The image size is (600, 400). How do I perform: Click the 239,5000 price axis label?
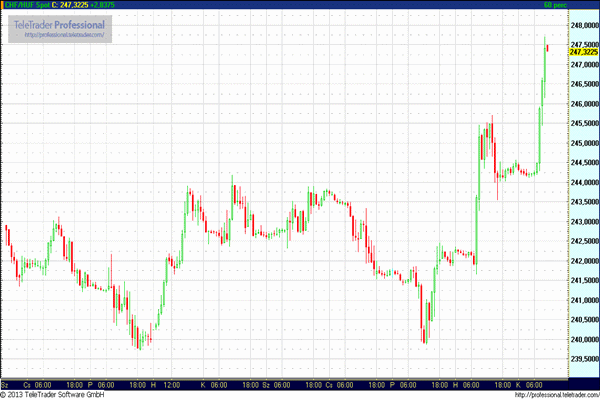click(583, 359)
